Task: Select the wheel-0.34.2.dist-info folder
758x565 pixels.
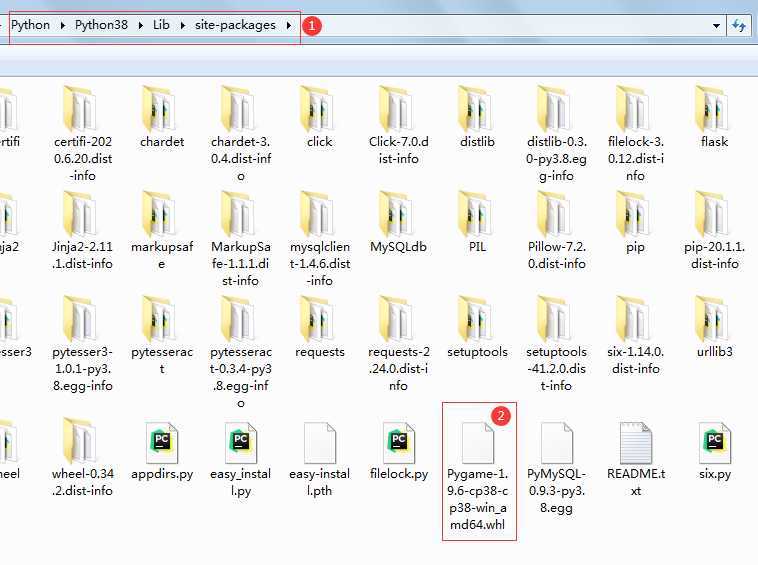Action: coord(83,457)
